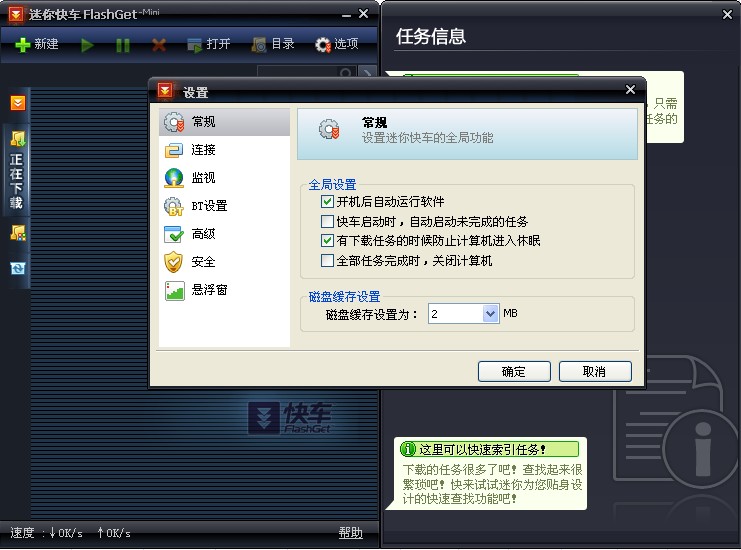Select 安全 security settings category
Viewport: 741px width, 550px height.
click(x=224, y=262)
